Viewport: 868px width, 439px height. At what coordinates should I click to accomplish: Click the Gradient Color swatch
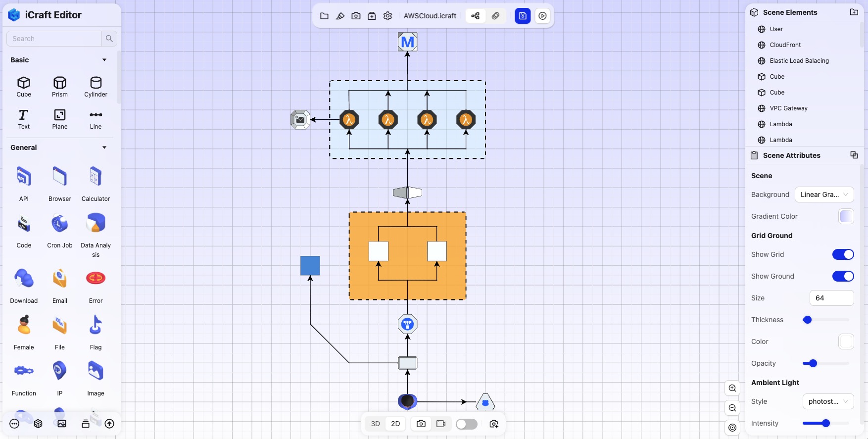(x=846, y=216)
